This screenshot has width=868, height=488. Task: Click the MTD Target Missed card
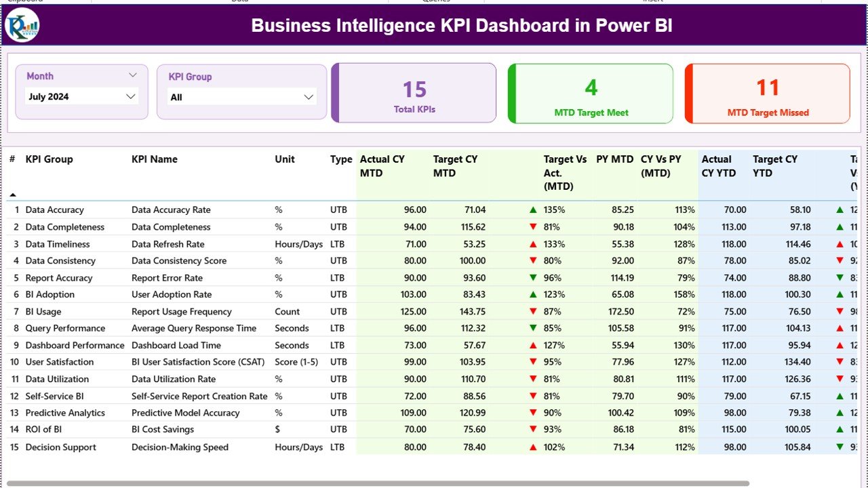767,94
